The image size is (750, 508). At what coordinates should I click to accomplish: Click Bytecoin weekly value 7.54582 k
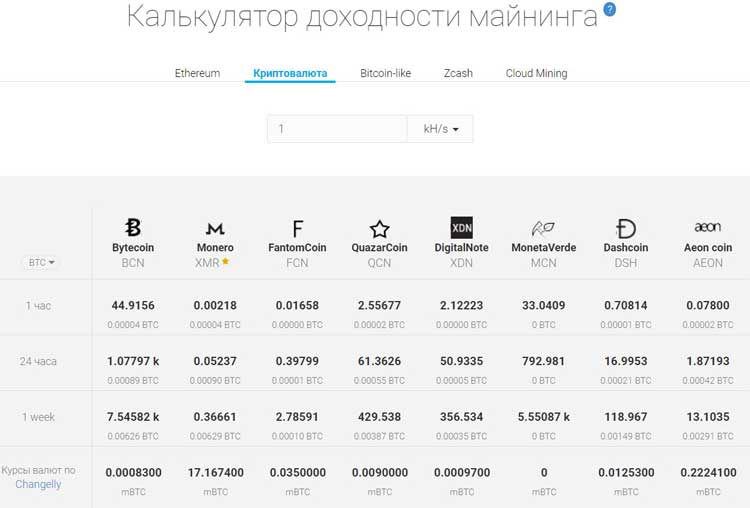coord(133,417)
